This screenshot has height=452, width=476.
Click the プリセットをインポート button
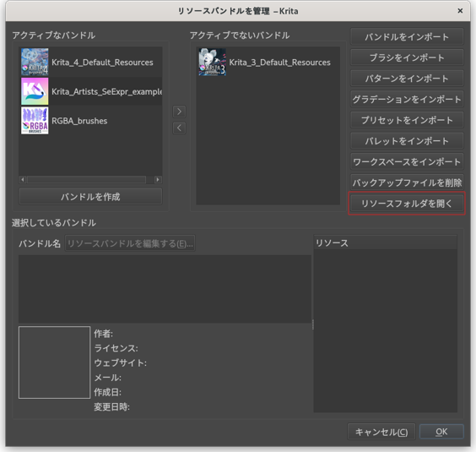coord(407,120)
